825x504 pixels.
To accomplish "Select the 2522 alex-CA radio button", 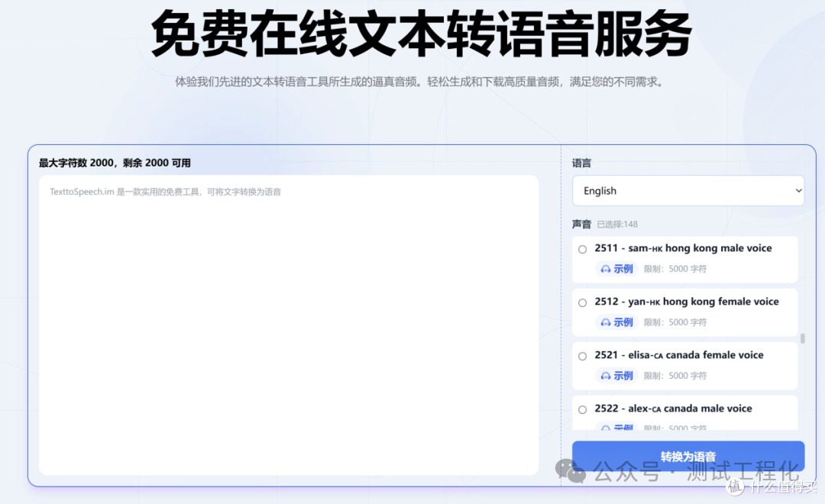I will [x=582, y=410].
